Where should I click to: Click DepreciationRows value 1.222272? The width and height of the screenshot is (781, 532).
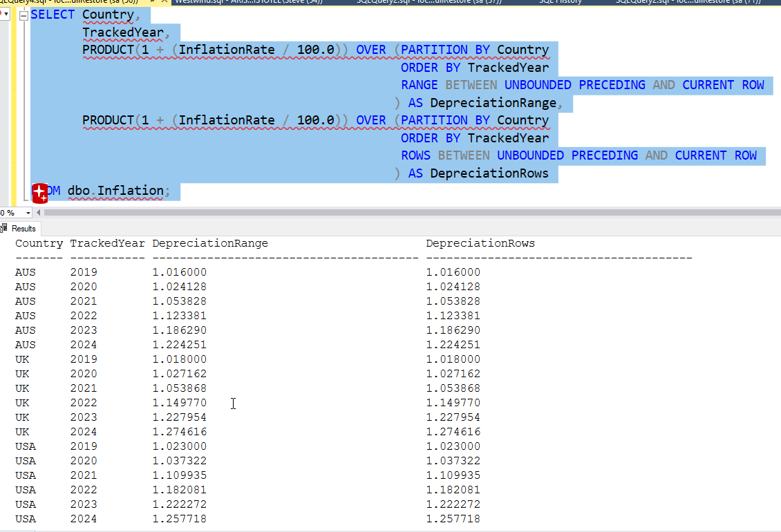[x=453, y=504]
